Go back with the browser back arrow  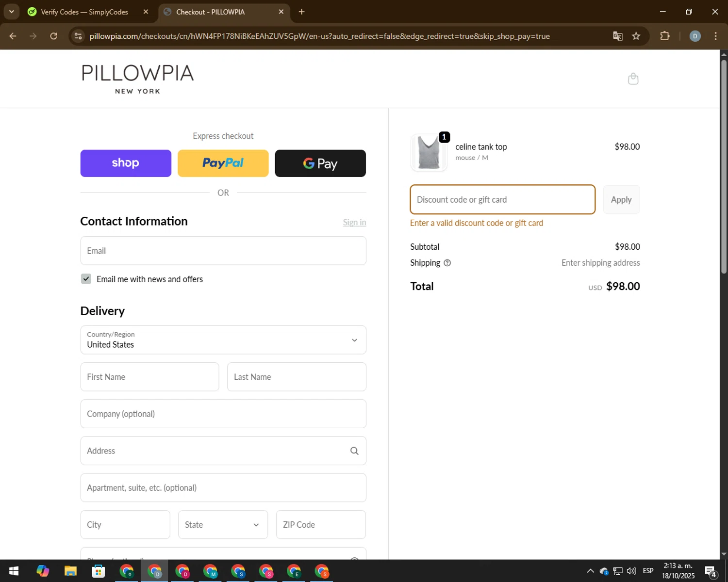tap(13, 36)
